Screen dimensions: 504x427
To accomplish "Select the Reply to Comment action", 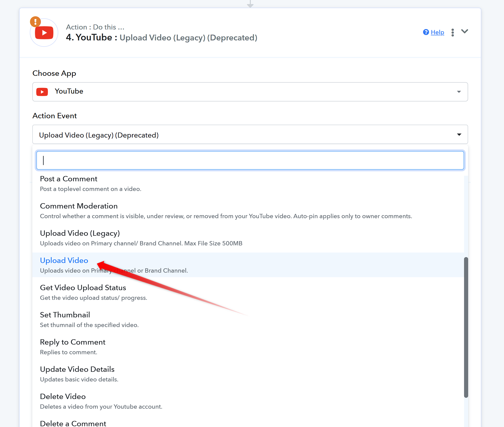I will coord(248,347).
